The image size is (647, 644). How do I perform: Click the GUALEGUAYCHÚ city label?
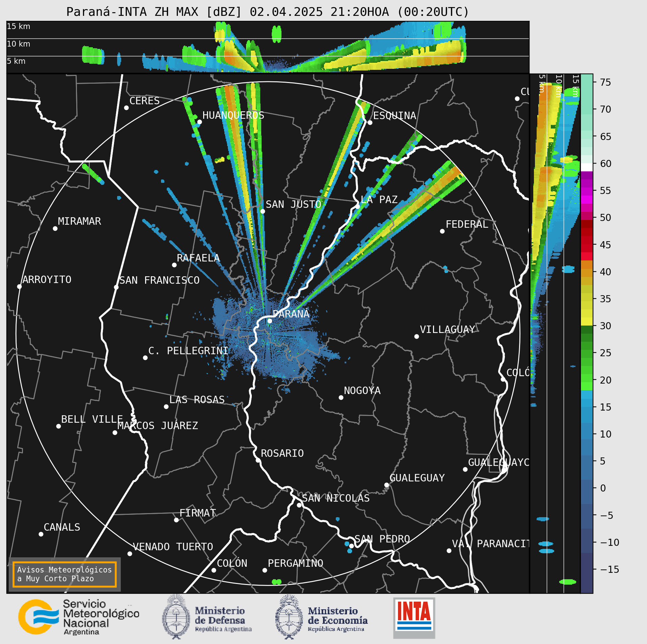[x=498, y=463]
